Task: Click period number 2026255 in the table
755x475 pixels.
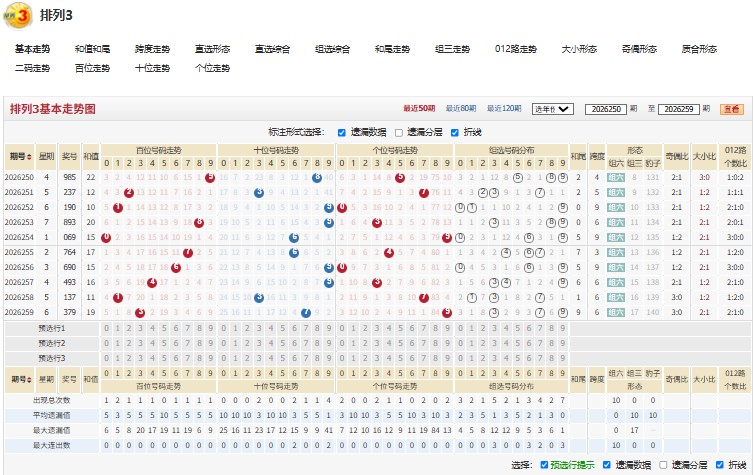Action: click(19, 252)
